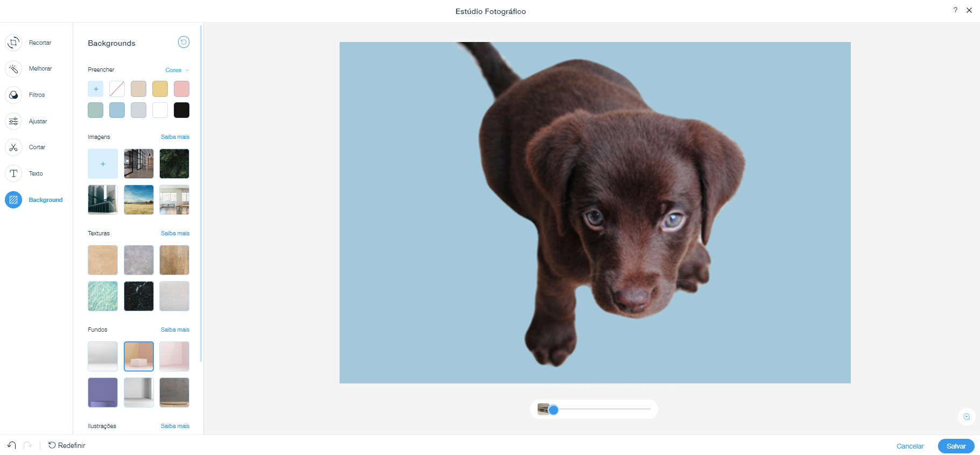Click the Salvar button
Image resolution: width=980 pixels, height=455 pixels.
(x=956, y=446)
